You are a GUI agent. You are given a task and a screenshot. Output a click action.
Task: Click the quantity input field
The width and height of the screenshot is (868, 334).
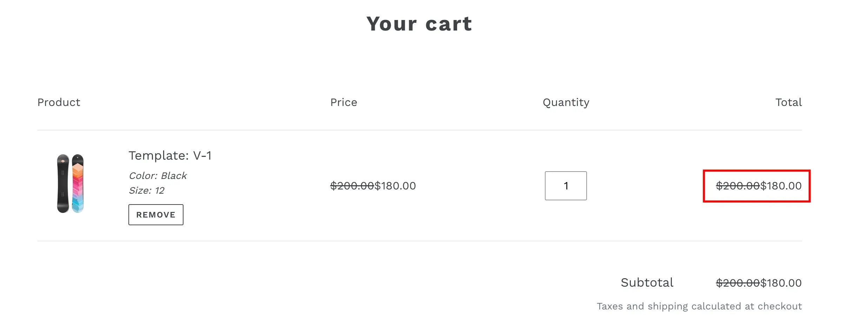[x=566, y=186]
